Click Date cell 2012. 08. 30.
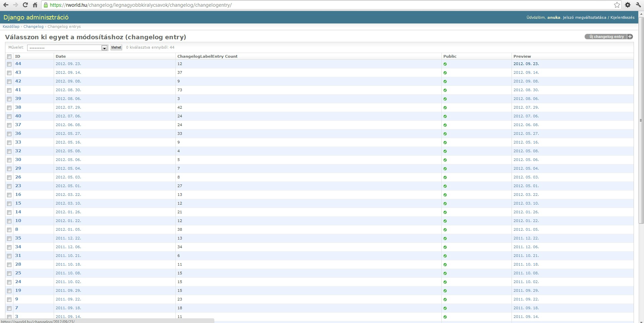The image size is (644, 323). pyautogui.click(x=68, y=90)
